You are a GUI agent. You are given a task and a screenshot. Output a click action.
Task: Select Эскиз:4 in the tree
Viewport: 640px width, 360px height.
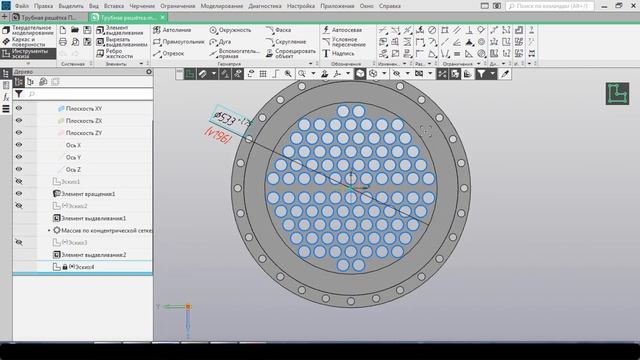click(82, 267)
